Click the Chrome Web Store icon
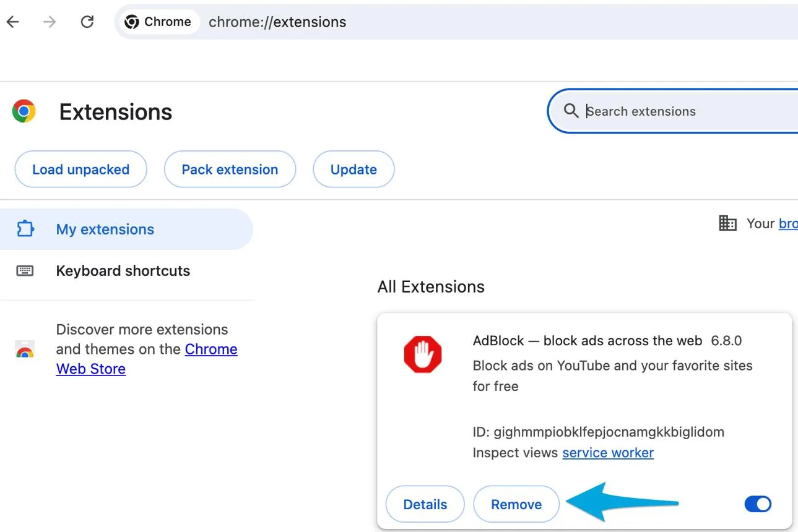Image resolution: width=798 pixels, height=532 pixels. (25, 350)
